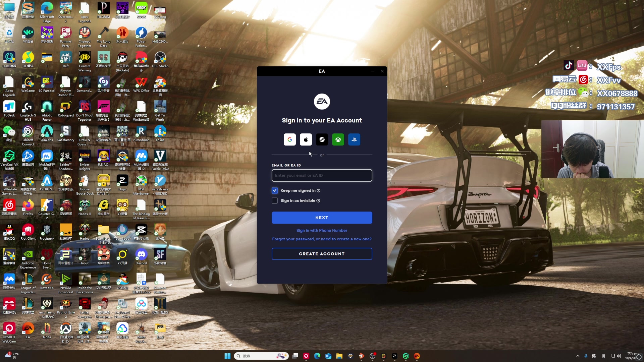Show Keep me signed in help info
This screenshot has height=362, width=644.
coord(318,190)
